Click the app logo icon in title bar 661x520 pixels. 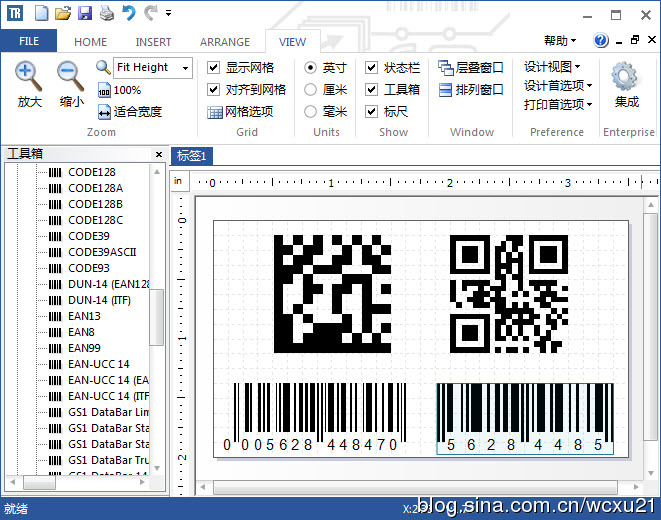15,13
